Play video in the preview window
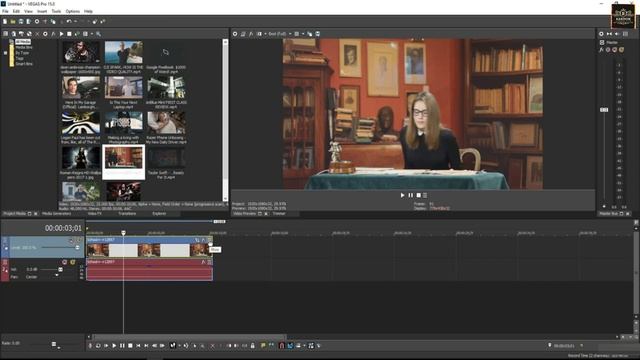640x360 pixels. 402,195
